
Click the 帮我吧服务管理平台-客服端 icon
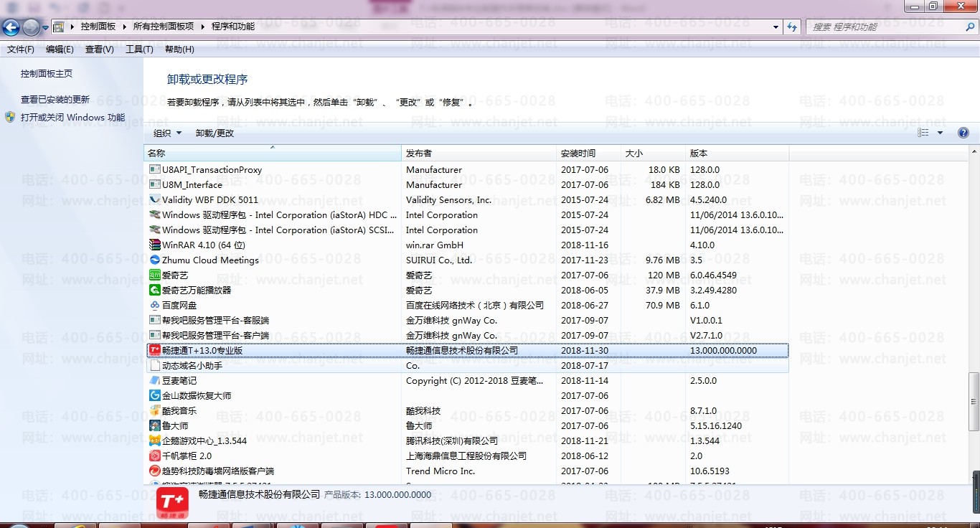click(154, 321)
